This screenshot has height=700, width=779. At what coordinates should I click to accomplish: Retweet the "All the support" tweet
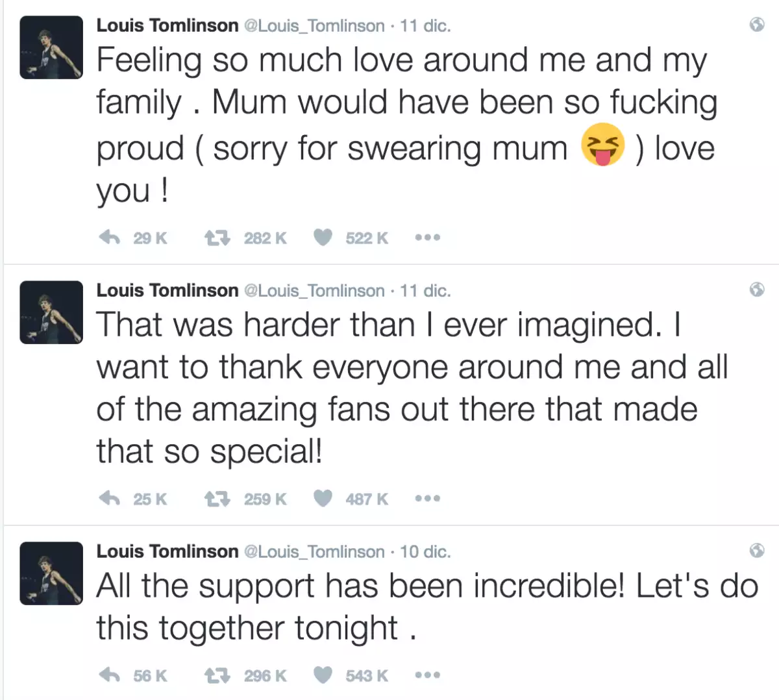click(217, 675)
